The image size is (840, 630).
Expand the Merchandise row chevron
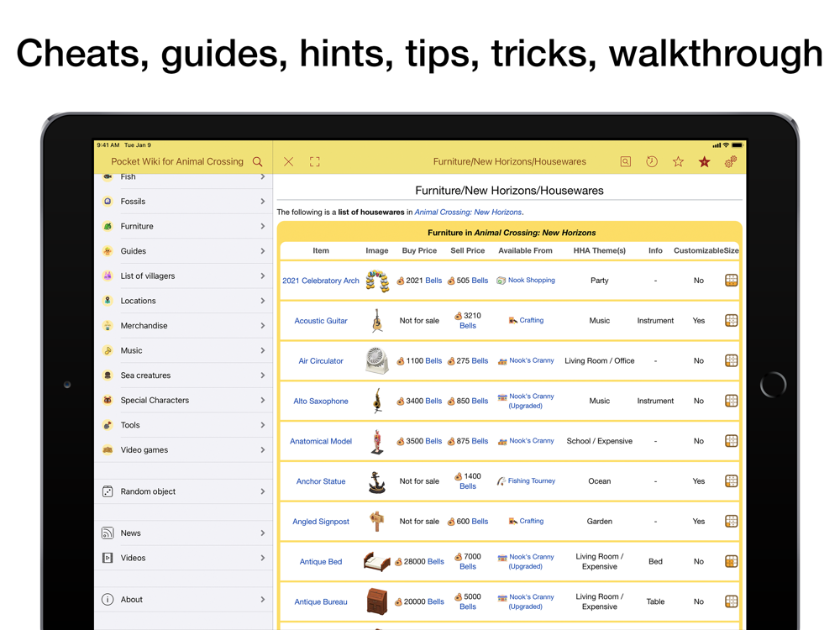(262, 326)
